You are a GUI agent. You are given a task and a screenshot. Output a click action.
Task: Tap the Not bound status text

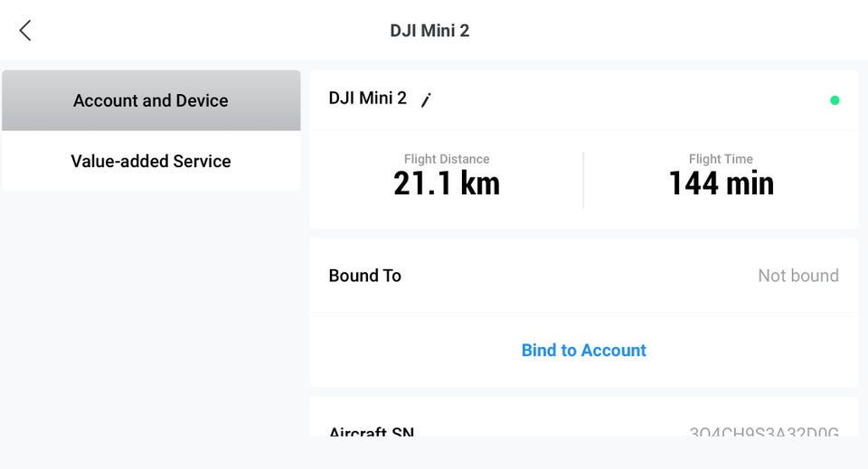coord(797,276)
